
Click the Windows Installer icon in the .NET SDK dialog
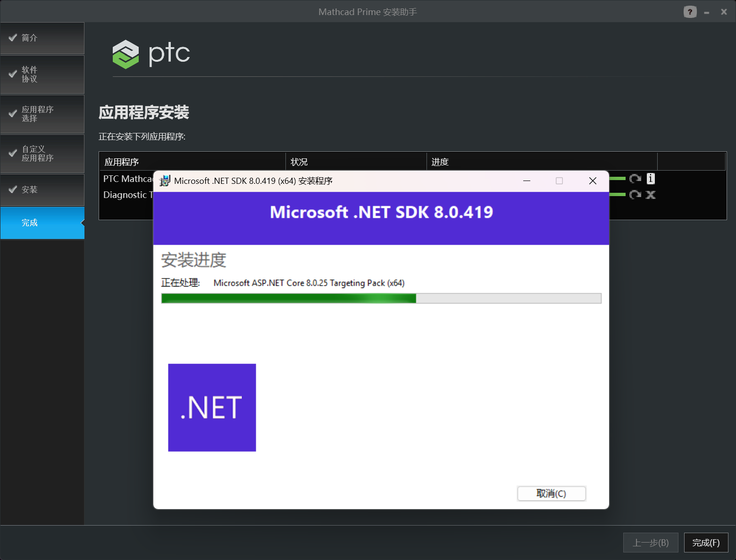[164, 181]
